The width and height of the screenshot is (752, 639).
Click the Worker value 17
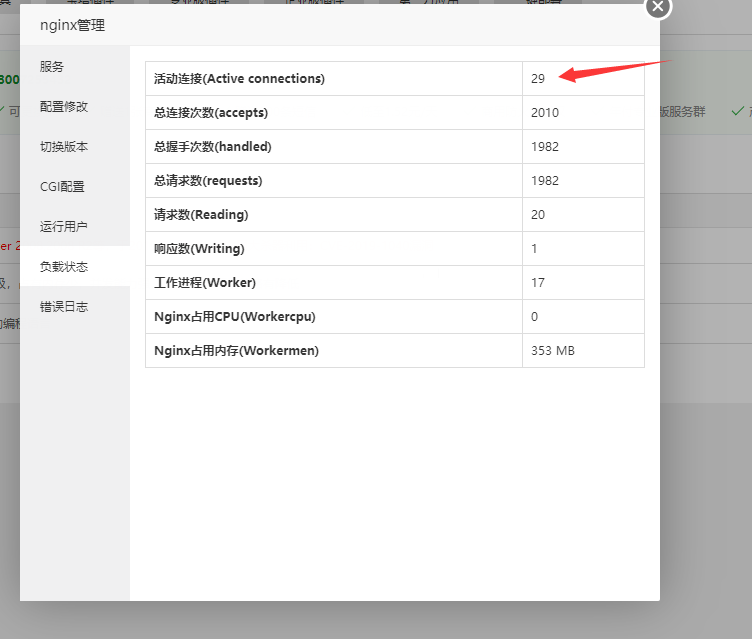(538, 283)
